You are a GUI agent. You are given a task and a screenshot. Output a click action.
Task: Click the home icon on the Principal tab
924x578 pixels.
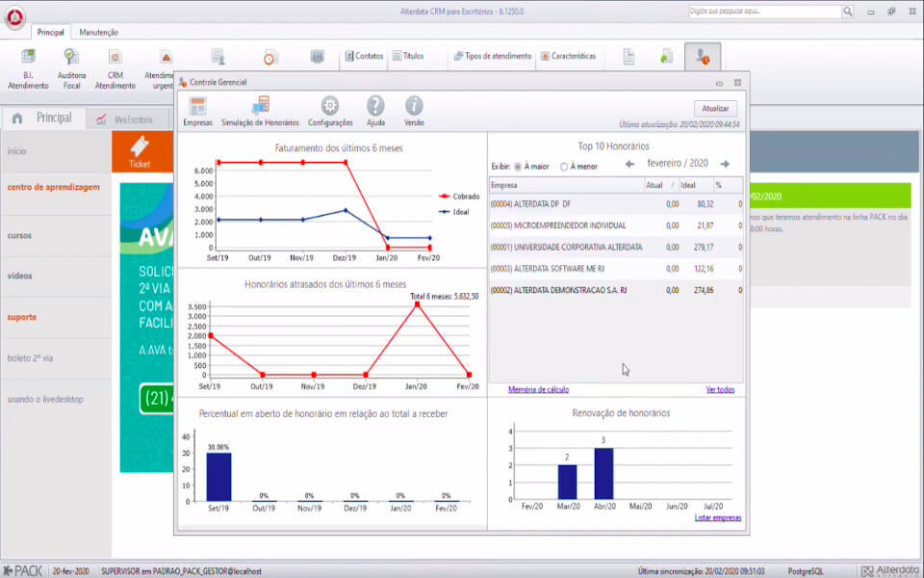(17, 118)
